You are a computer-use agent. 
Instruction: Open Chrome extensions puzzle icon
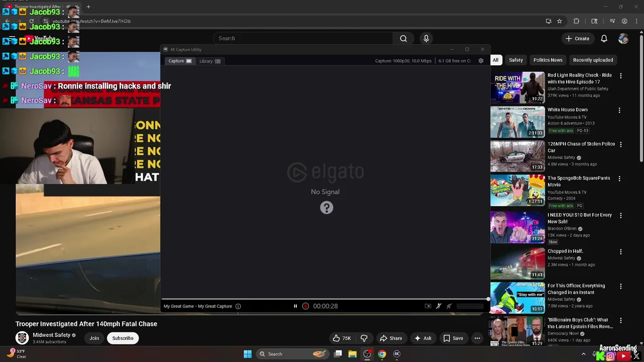(577, 21)
